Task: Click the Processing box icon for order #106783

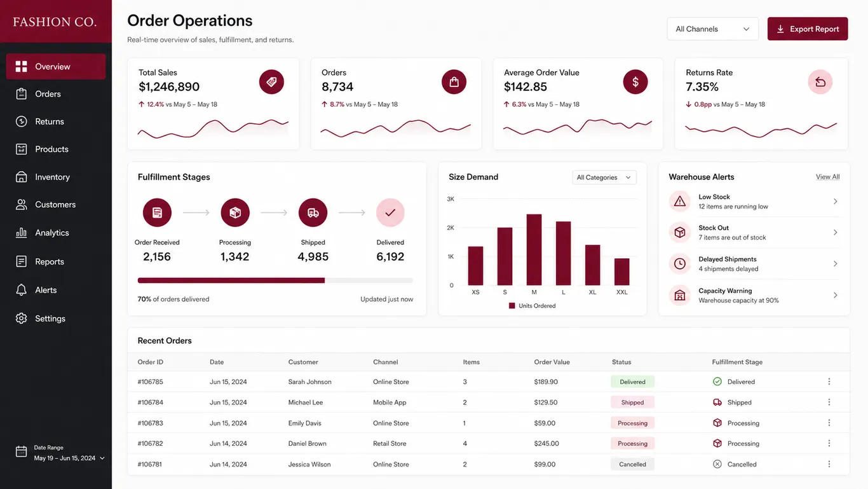Action: (x=717, y=423)
